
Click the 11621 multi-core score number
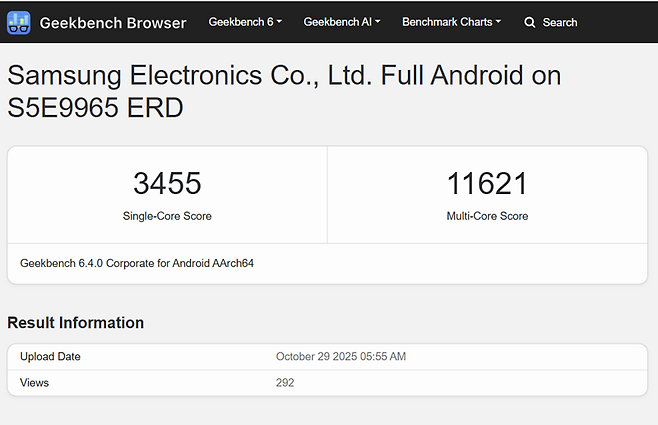point(487,184)
